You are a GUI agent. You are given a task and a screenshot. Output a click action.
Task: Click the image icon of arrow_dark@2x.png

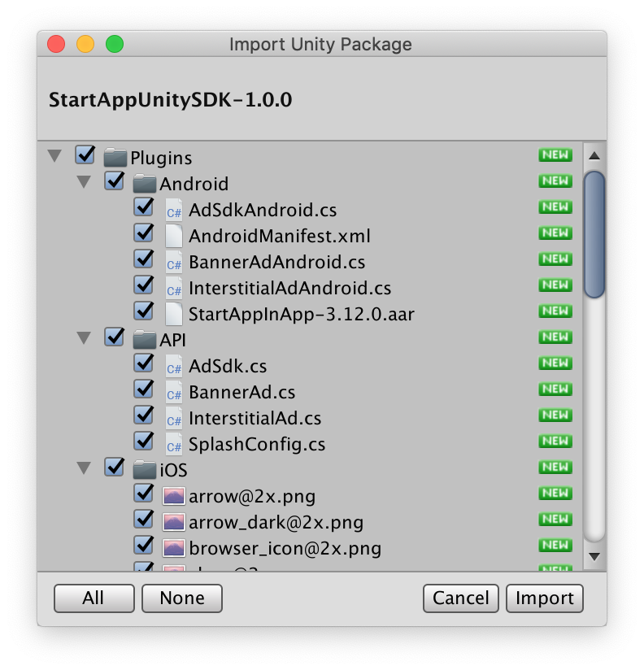click(173, 522)
